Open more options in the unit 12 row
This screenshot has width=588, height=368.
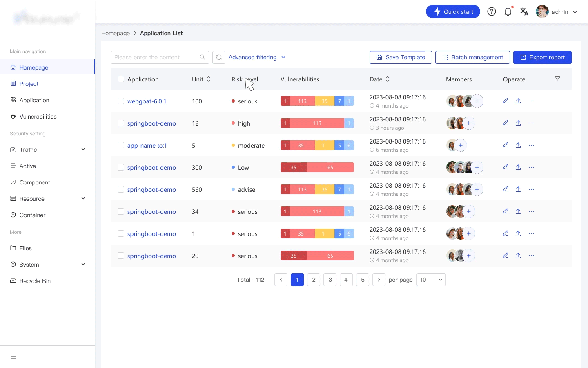tap(531, 123)
